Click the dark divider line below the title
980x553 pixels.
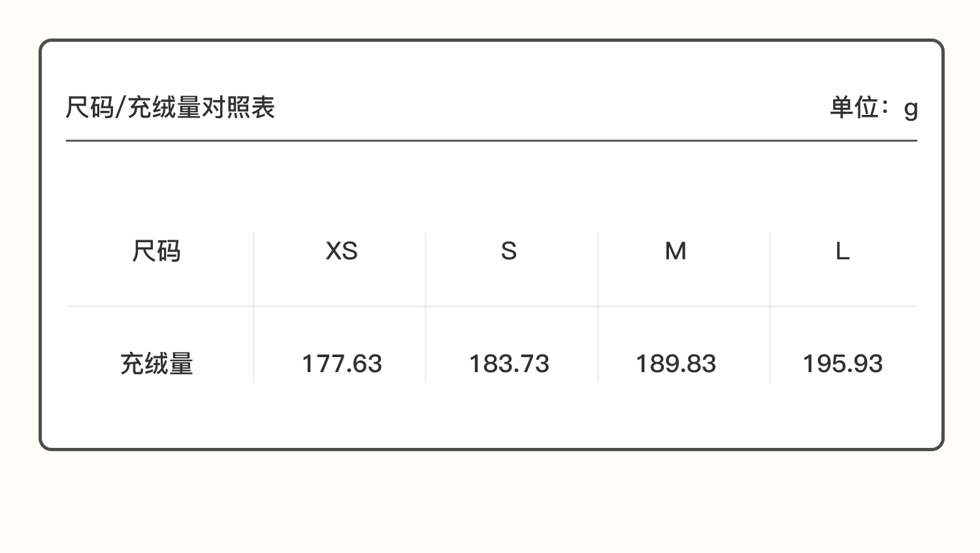tap(491, 140)
